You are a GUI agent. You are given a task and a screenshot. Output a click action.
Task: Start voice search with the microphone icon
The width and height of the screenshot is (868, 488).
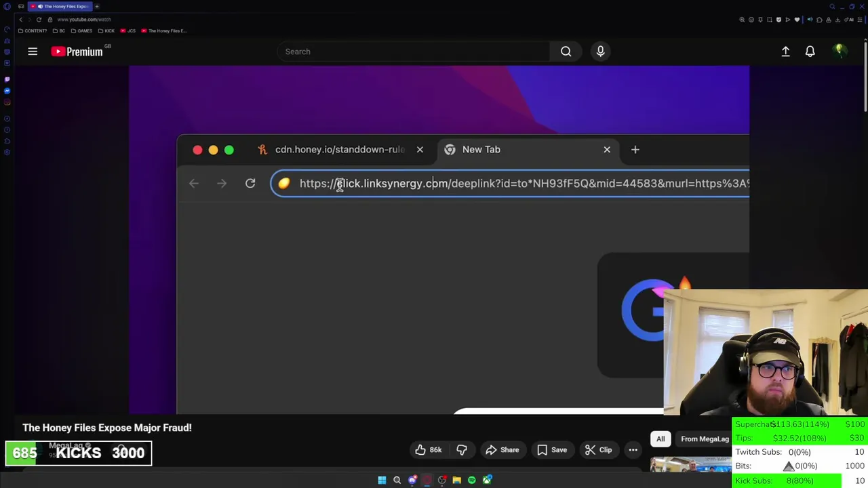coord(600,52)
